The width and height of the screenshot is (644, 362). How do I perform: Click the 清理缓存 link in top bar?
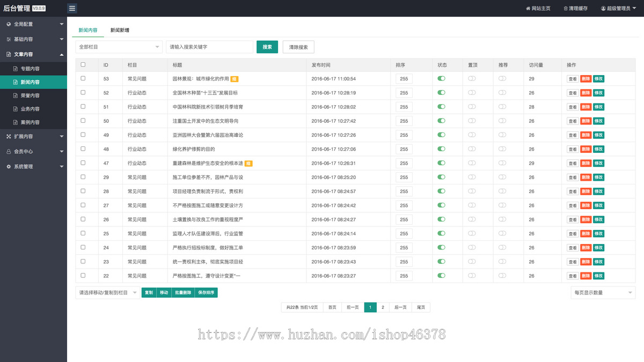pyautogui.click(x=575, y=9)
